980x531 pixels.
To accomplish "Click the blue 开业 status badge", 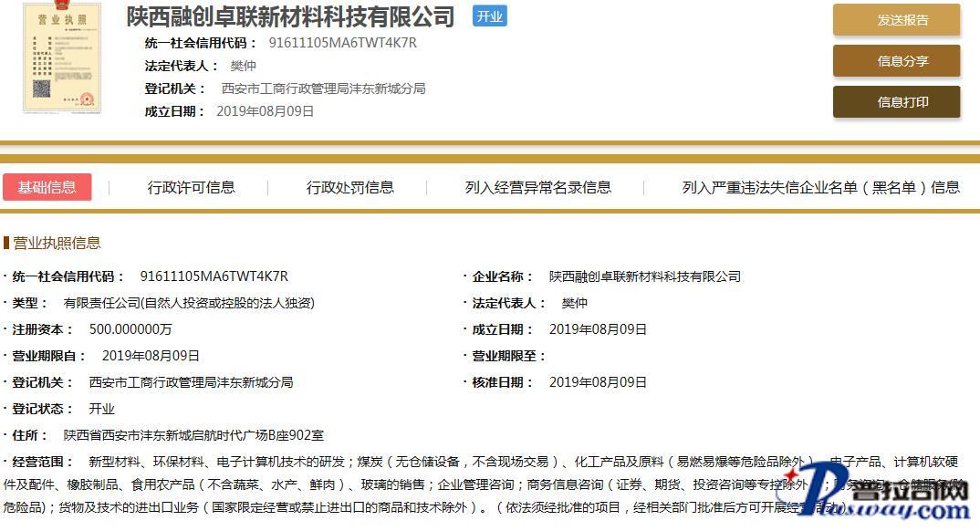I will [490, 16].
